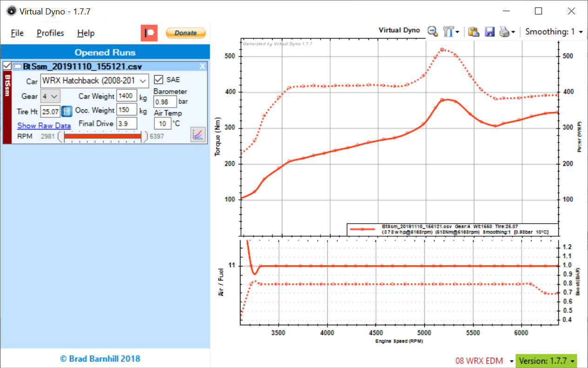Click the red Patreon icon
Viewport: 588px width, 368px height.
[149, 33]
